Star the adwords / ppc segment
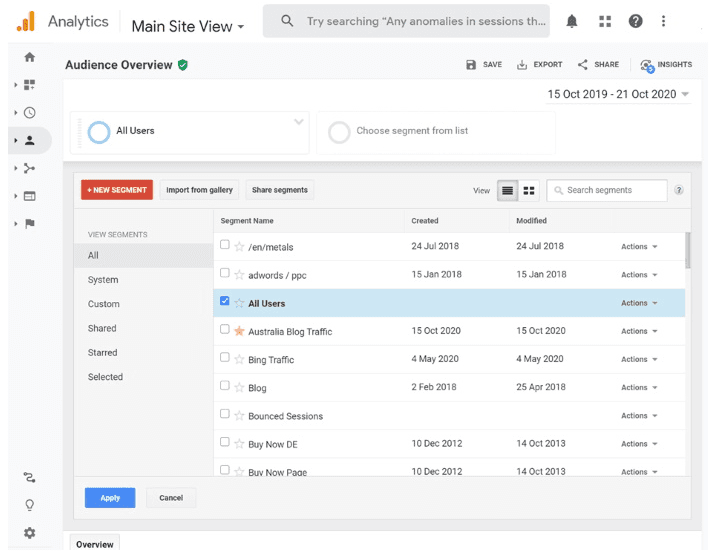722x557 pixels. [x=239, y=275]
